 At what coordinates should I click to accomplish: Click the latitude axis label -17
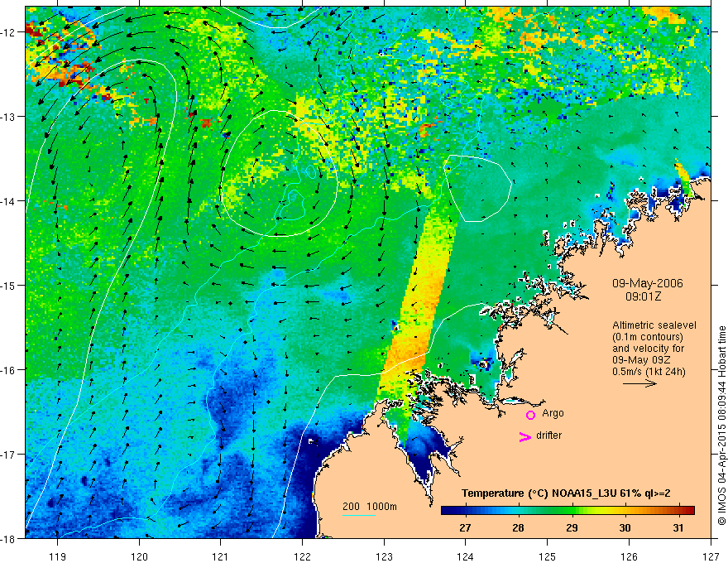coord(9,454)
